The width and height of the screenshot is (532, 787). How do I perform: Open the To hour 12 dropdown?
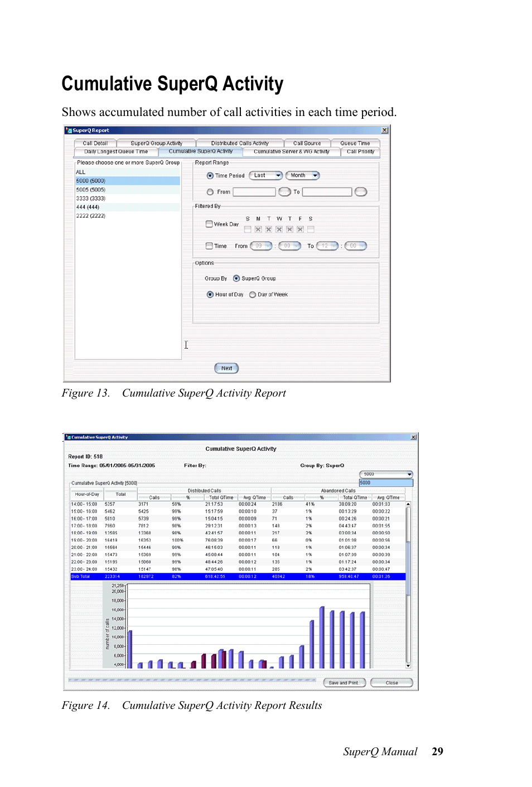(x=327, y=246)
